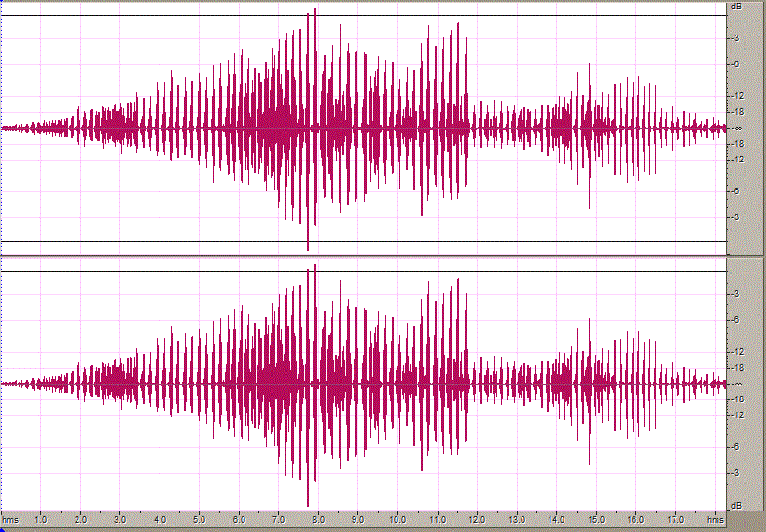Click the 4.0 label on the time ruler
The height and width of the screenshot is (532, 766).
(160, 519)
